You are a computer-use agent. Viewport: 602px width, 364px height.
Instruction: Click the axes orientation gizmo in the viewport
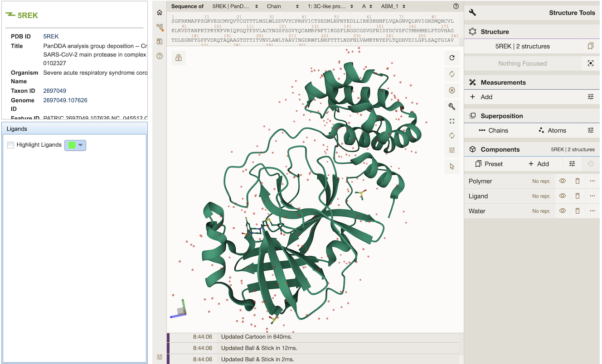tap(180, 310)
